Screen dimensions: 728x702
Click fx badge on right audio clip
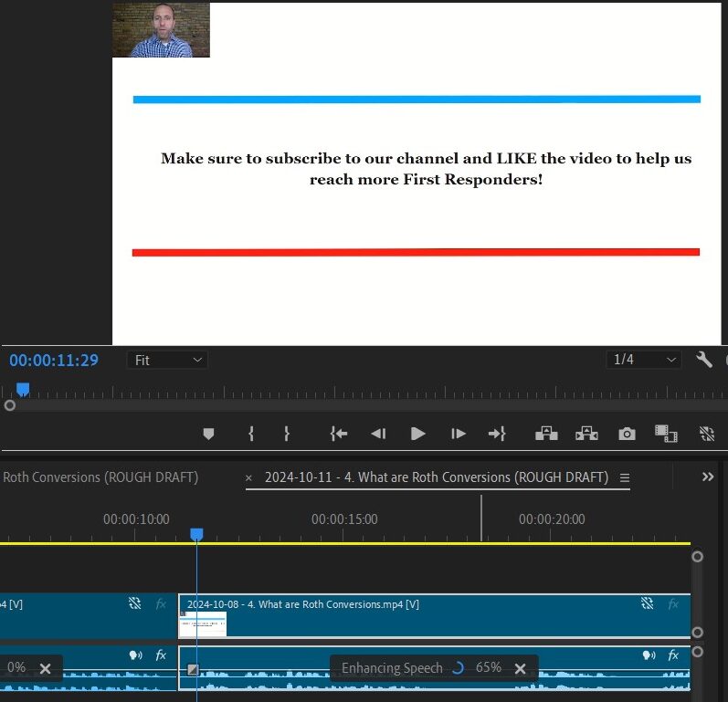point(673,655)
